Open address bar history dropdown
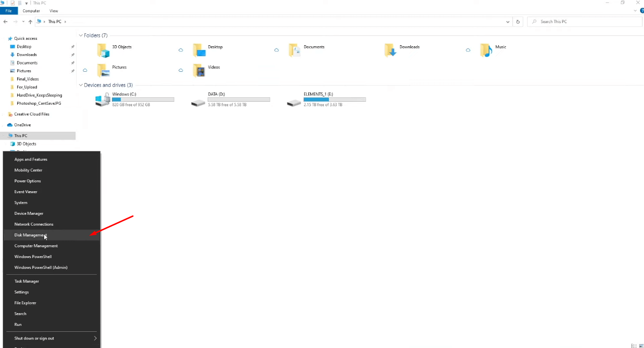This screenshot has width=644, height=348. (508, 22)
